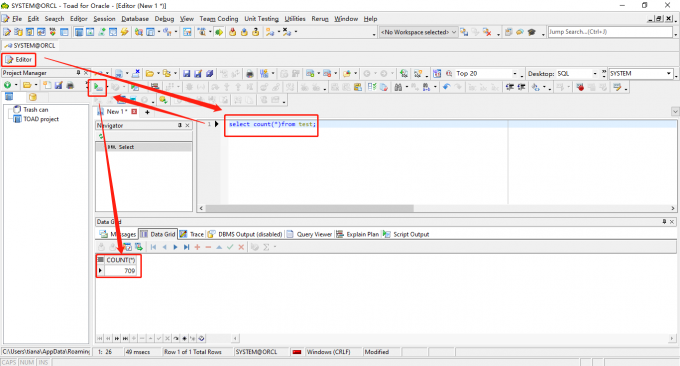The image size is (680, 366).
Task: Go to first record in Data Grid
Action: click(x=153, y=247)
